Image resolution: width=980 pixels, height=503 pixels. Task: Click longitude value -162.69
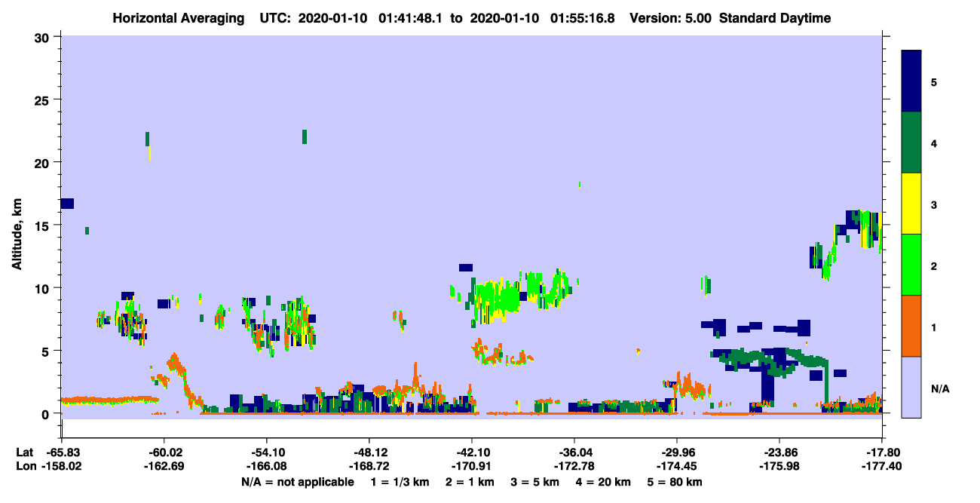pyautogui.click(x=164, y=467)
